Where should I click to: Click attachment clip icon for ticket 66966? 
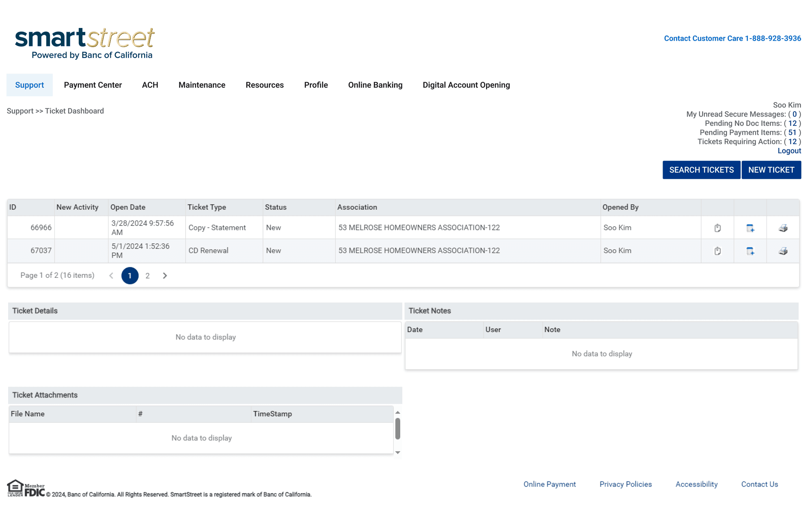click(x=717, y=228)
